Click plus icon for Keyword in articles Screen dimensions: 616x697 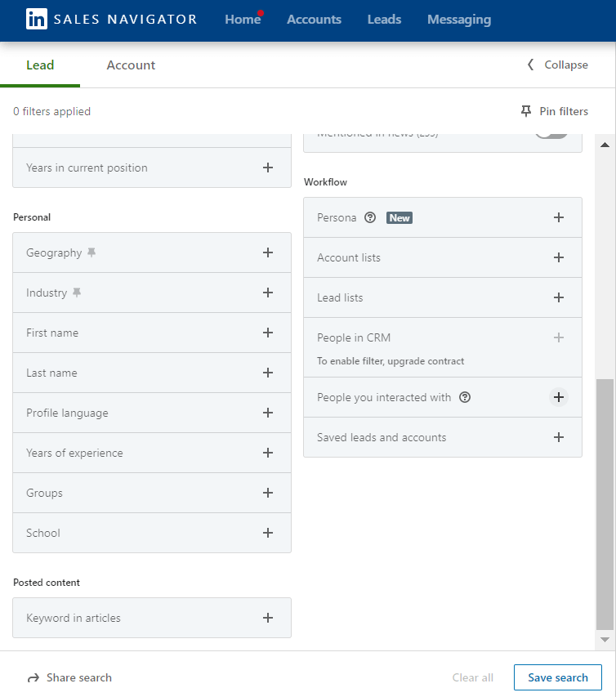point(267,618)
